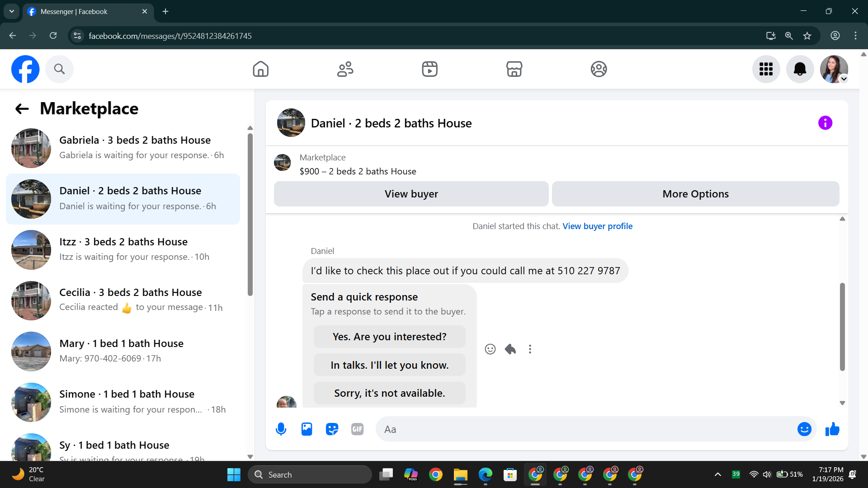Go to Marketplace tab in top navigation

click(514, 69)
